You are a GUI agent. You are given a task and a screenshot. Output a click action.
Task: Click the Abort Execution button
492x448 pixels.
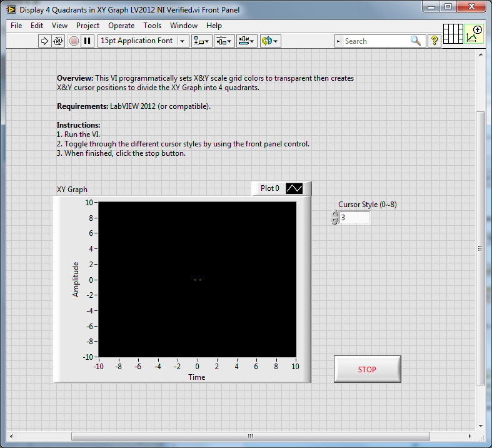click(74, 41)
